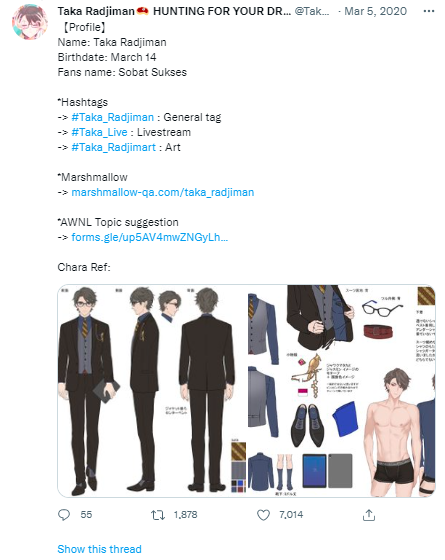Open the Mar 5, 2020 timestamp
This screenshot has width=445, height=560.
click(375, 11)
